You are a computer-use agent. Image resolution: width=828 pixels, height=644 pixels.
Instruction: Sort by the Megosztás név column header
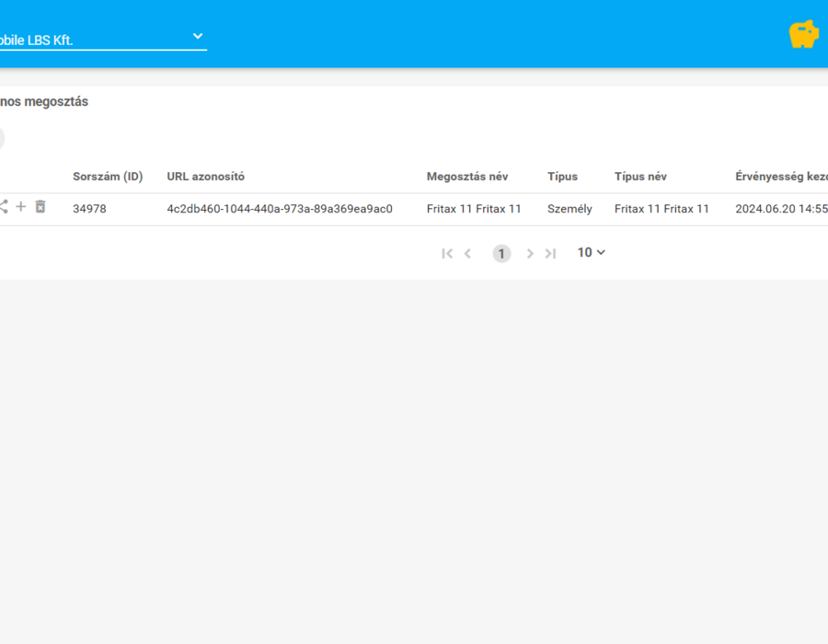coord(467,177)
